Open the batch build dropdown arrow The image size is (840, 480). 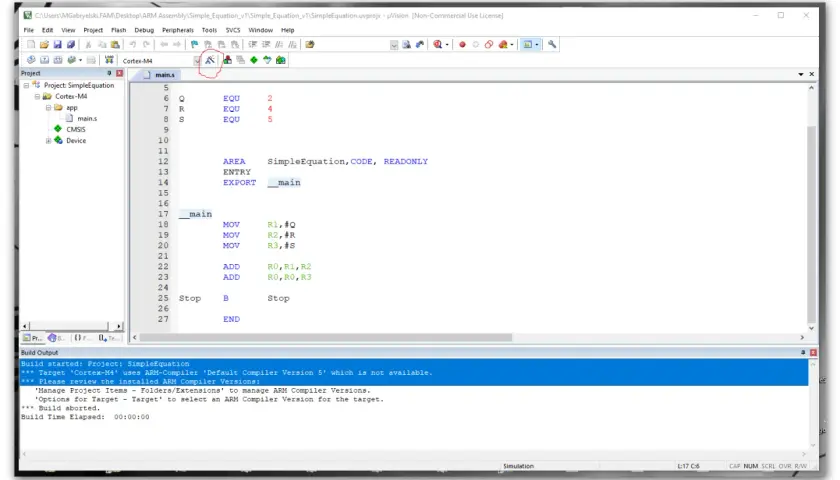(80, 61)
